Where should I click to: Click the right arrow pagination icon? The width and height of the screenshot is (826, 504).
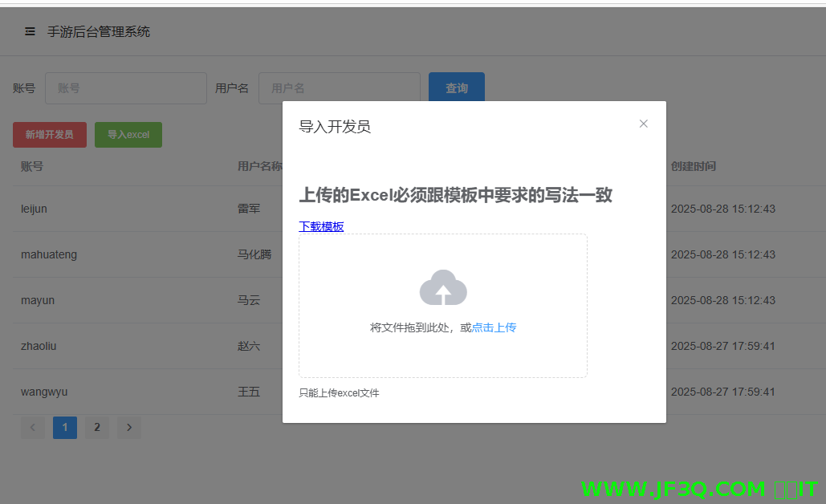point(128,427)
